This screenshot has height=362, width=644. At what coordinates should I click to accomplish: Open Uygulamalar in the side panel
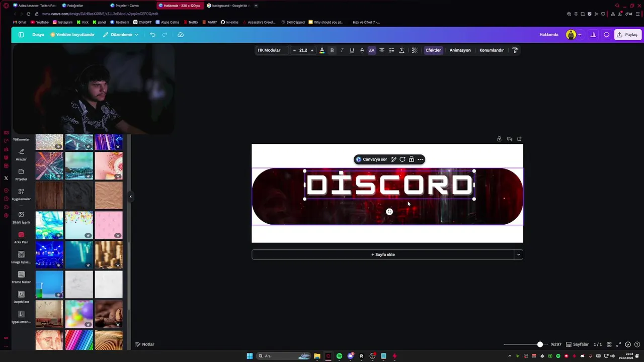click(21, 195)
